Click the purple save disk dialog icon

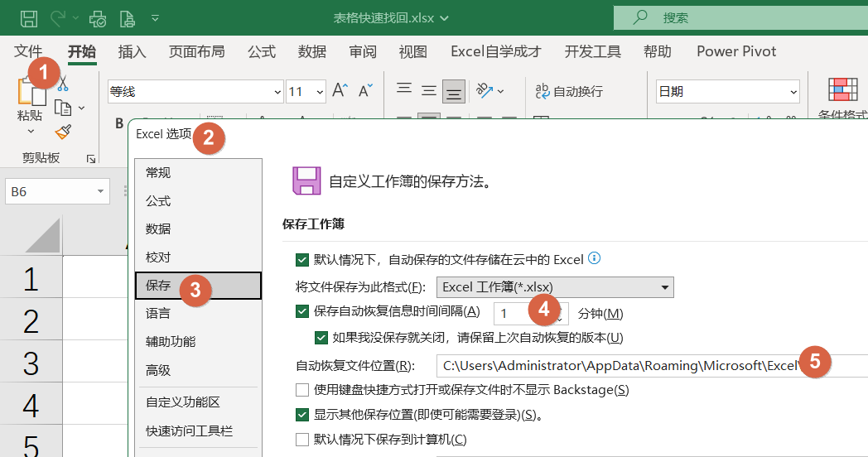306,181
